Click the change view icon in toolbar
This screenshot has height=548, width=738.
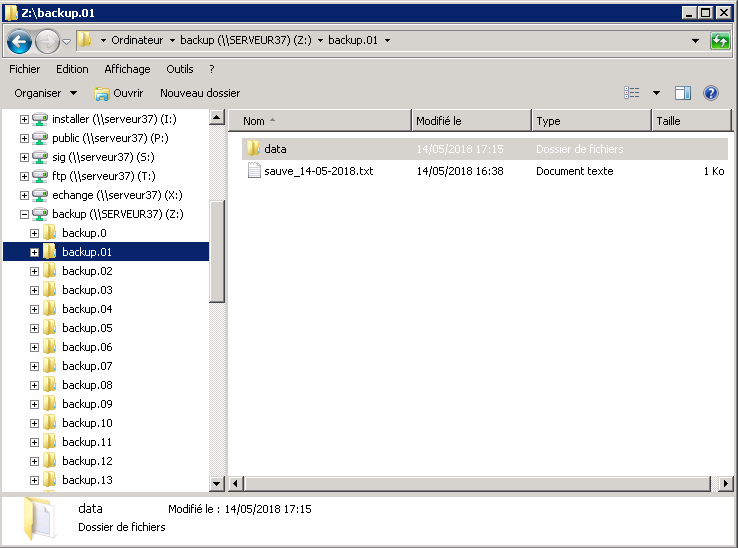[632, 93]
